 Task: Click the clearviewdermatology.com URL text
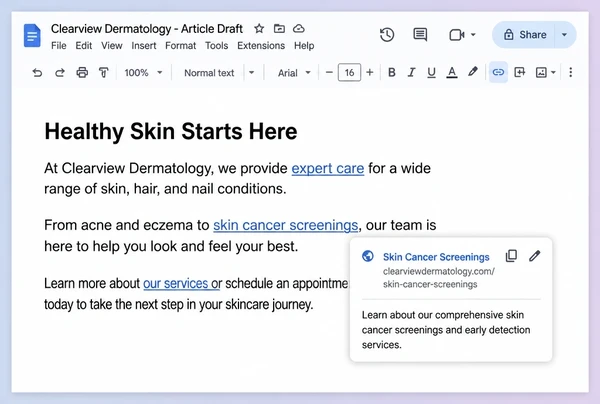click(x=439, y=278)
